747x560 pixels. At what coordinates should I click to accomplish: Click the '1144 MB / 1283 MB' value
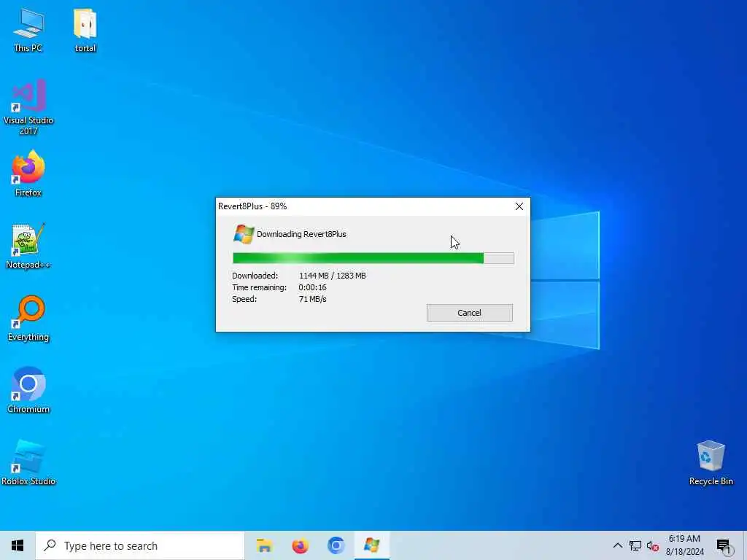pyautogui.click(x=333, y=276)
